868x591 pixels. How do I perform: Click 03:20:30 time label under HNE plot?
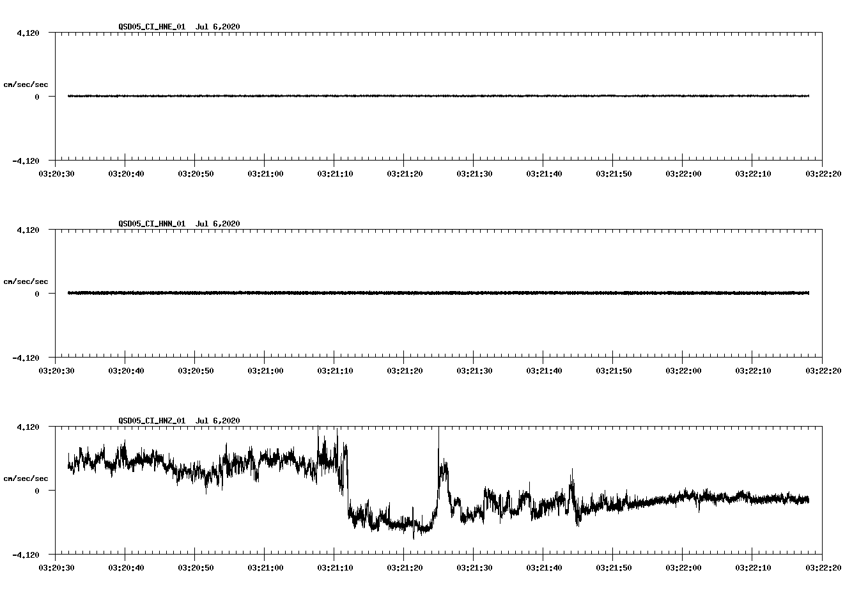(x=56, y=173)
